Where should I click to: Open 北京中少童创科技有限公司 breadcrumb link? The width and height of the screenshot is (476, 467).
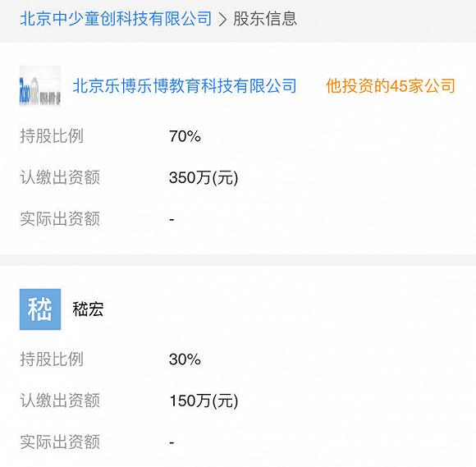(x=116, y=19)
